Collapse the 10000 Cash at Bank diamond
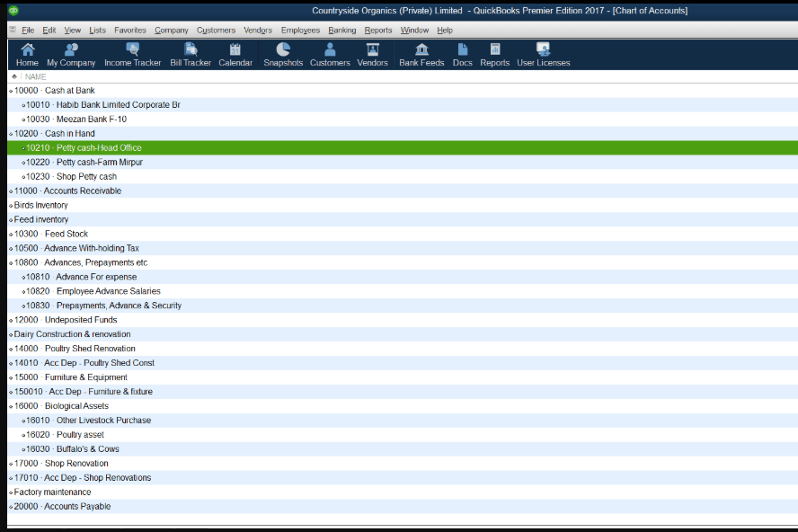The height and width of the screenshot is (532, 798). pos(11,91)
